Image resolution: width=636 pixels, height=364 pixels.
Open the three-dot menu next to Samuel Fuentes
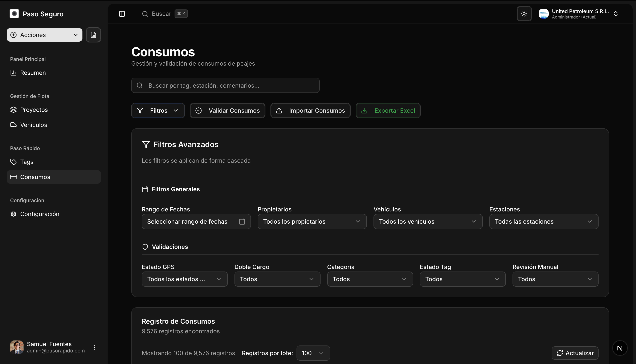tap(94, 347)
